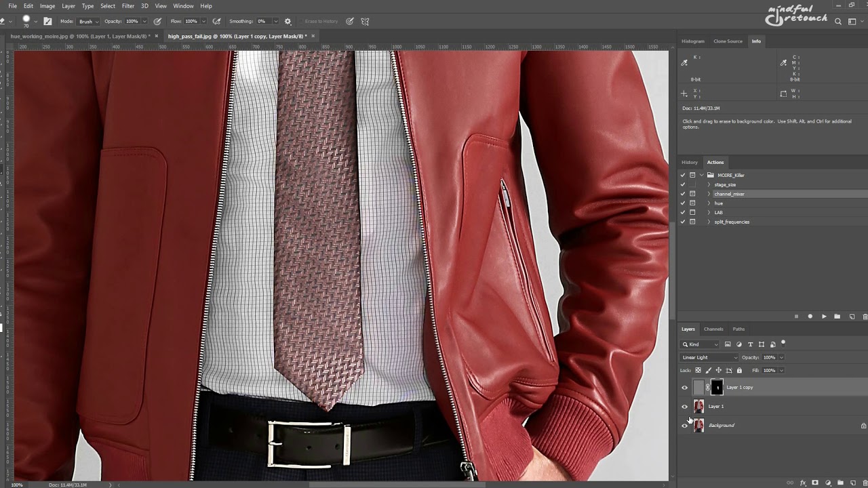Open the Flow value dropdown

click(x=203, y=21)
